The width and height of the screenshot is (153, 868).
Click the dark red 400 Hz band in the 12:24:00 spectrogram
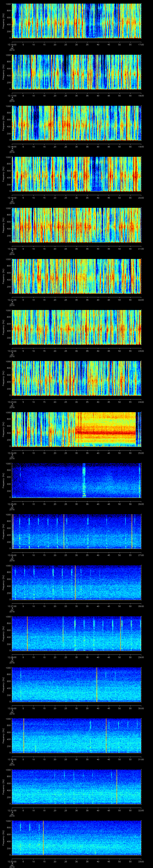coord(106,433)
